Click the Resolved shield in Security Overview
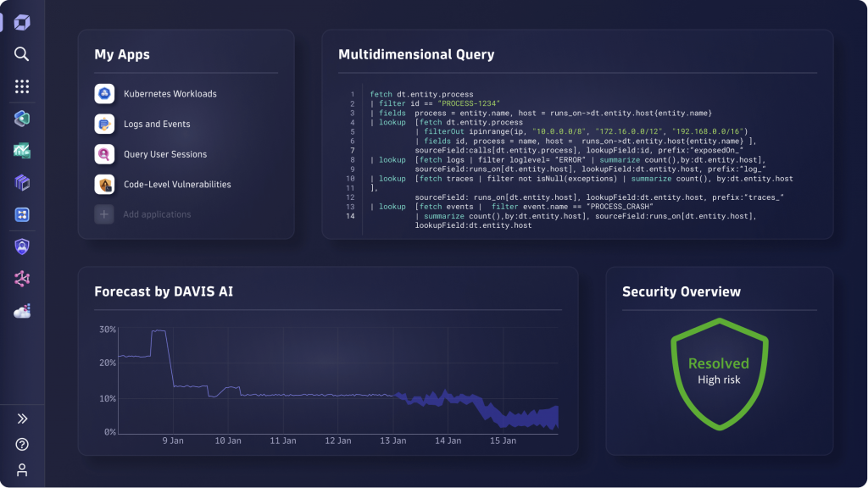The image size is (868, 488). 719,371
